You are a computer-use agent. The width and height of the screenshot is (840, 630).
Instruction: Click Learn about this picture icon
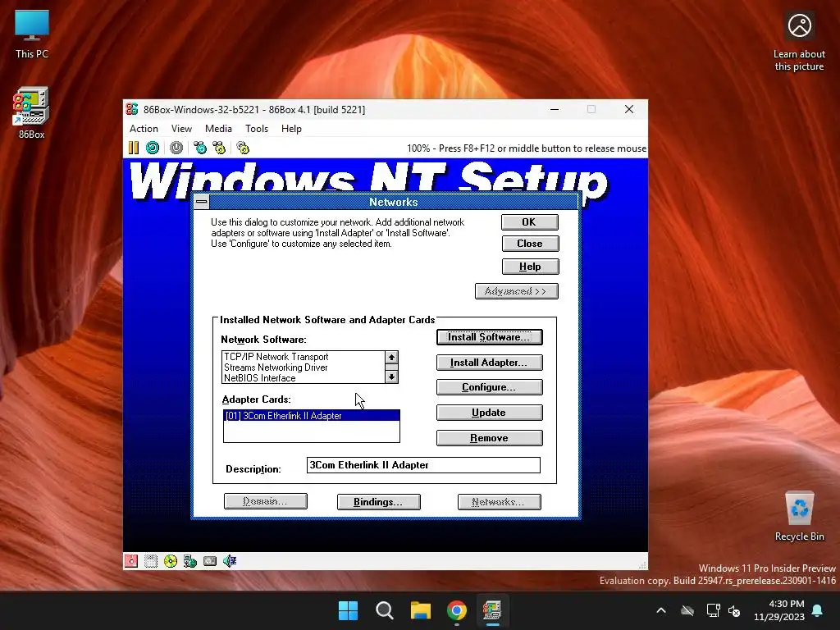799,43
